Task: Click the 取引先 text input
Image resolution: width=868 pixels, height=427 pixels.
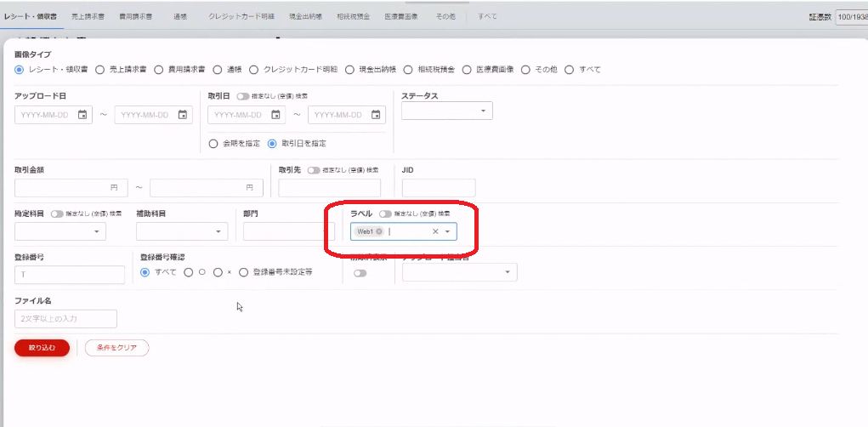Action: [330, 188]
